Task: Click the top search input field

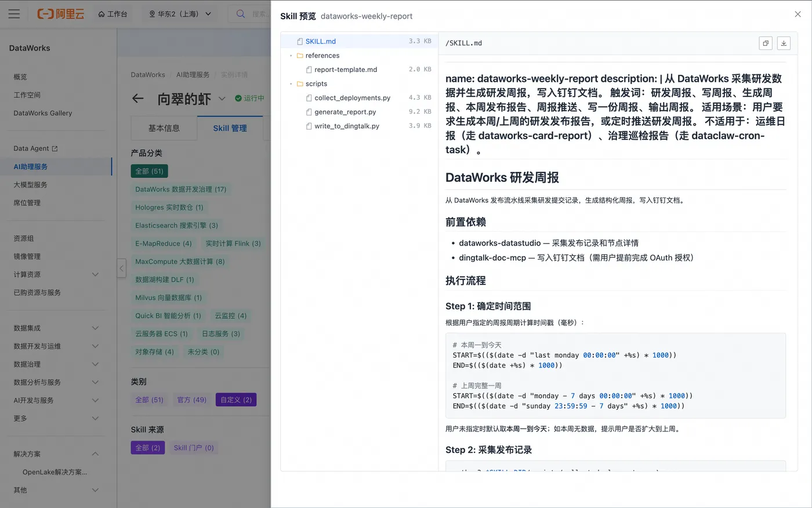Action: [249, 14]
